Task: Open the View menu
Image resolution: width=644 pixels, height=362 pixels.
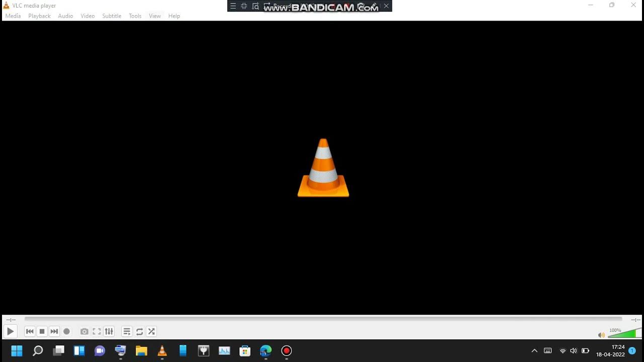Action: pos(155,16)
